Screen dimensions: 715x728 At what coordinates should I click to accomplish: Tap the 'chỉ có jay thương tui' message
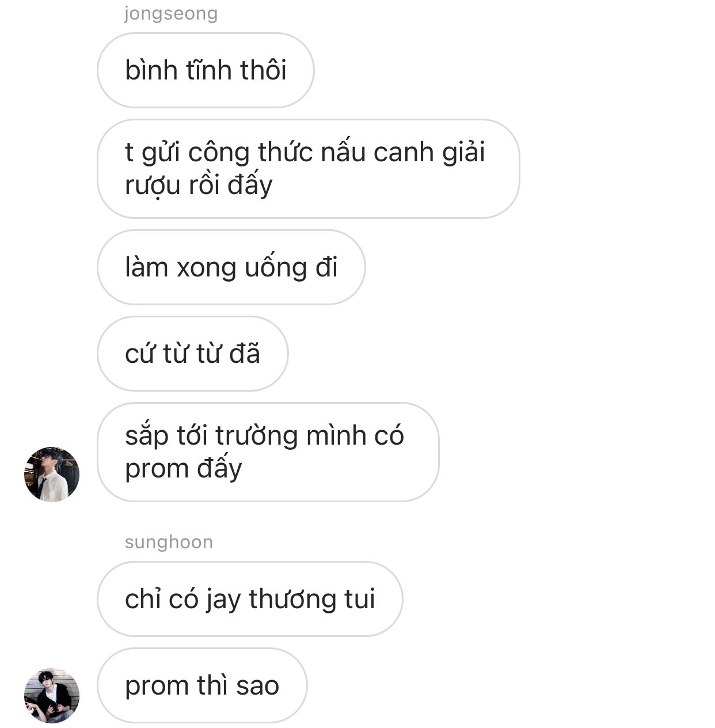pos(250,599)
